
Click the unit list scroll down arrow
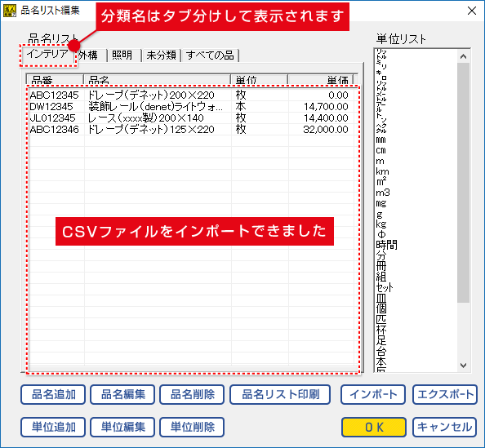pyautogui.click(x=463, y=365)
